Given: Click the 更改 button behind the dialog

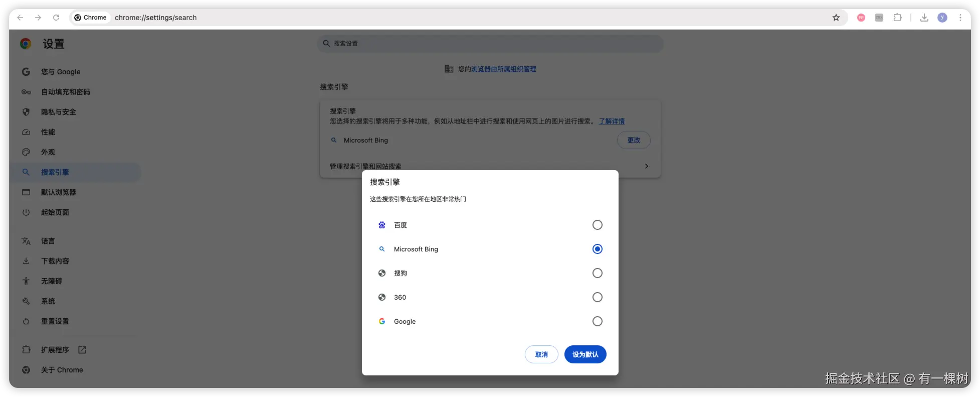Looking at the screenshot, I should 634,140.
